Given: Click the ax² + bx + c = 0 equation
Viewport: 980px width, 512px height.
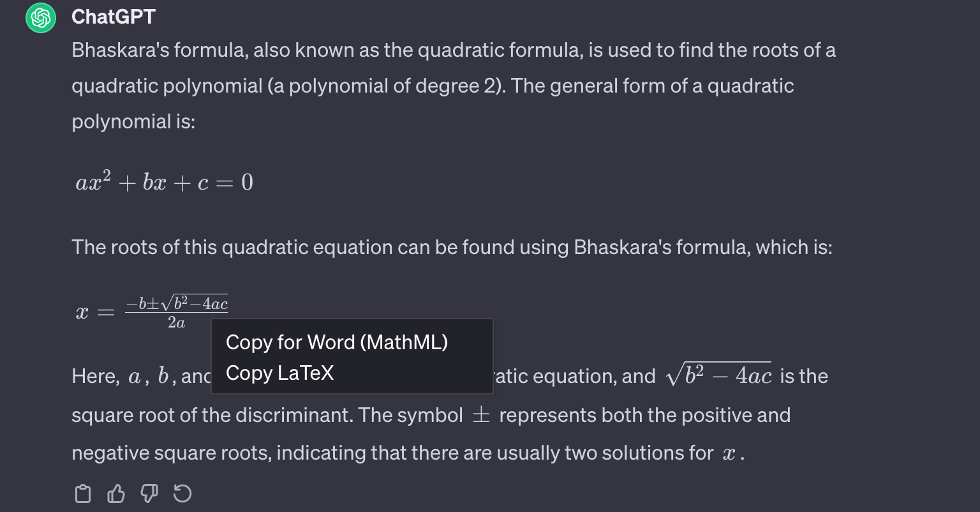Looking at the screenshot, I should click(164, 183).
